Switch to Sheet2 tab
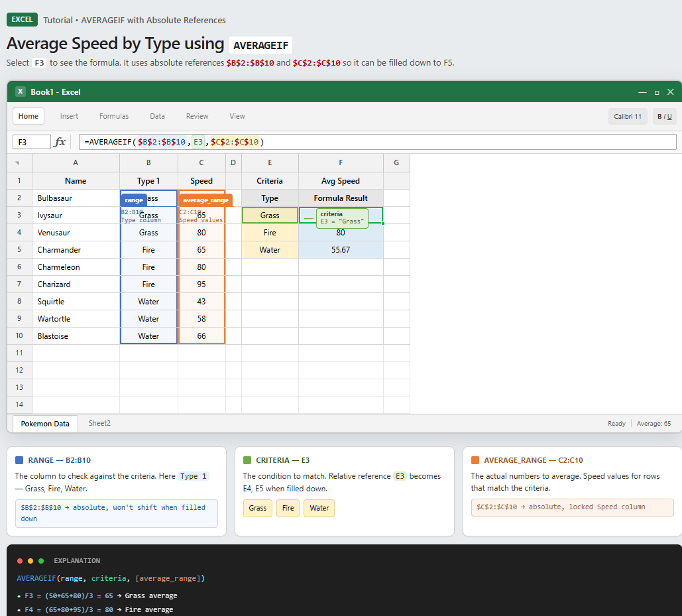Image resolution: width=682 pixels, height=616 pixels. 99,423
